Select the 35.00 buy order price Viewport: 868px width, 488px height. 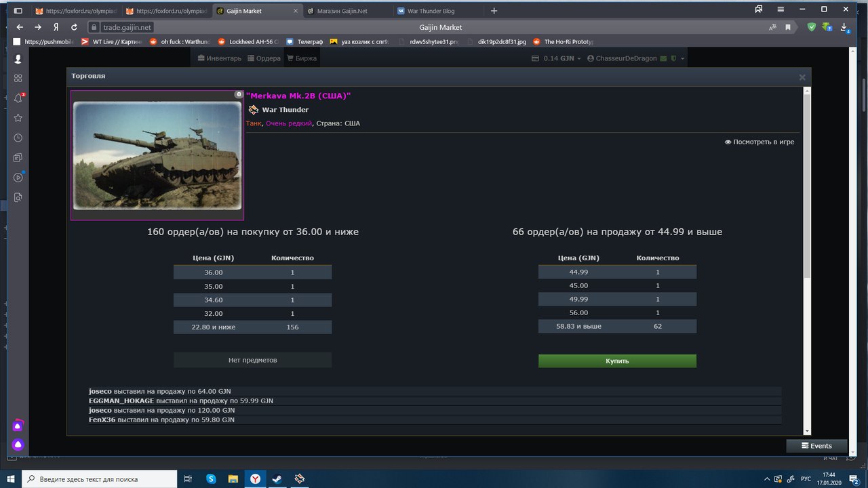pyautogui.click(x=213, y=286)
